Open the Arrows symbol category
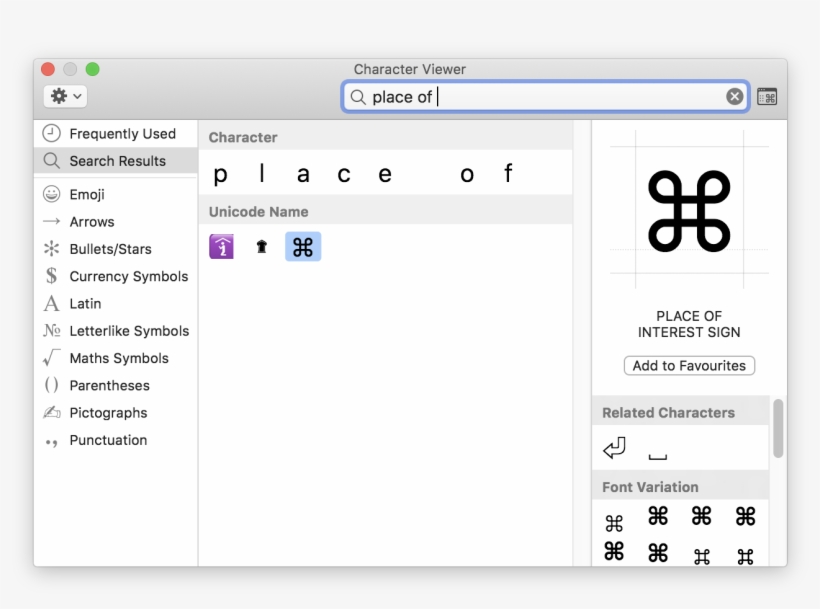 click(x=91, y=221)
